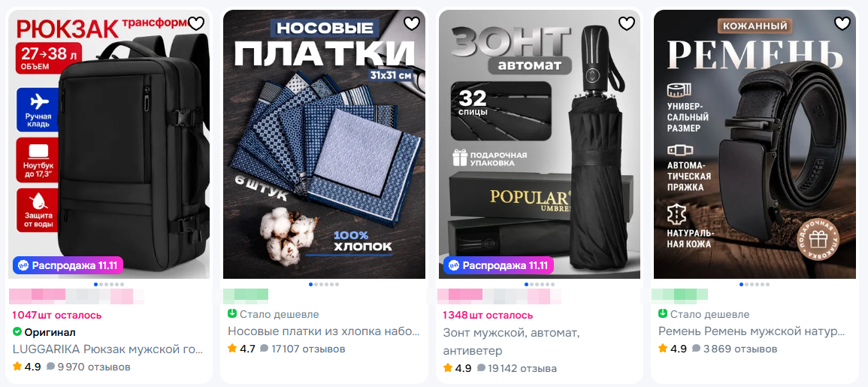Click the heart icon on leather belt card
Screen dimensions: 868x387
[842, 23]
